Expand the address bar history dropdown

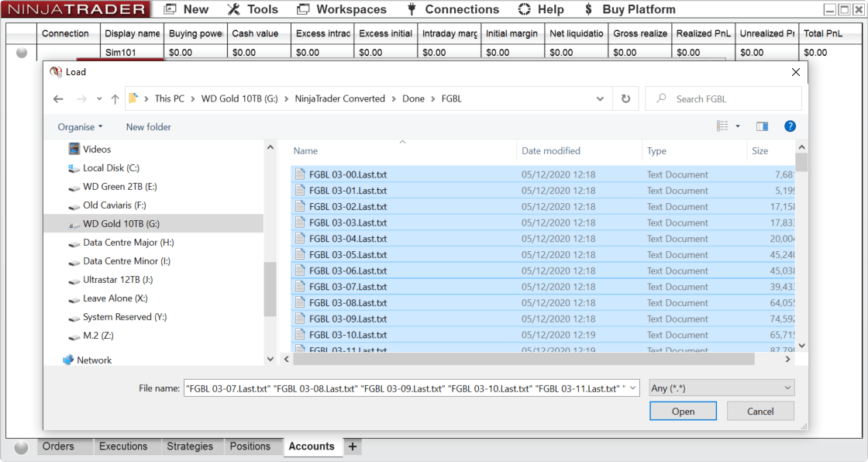click(600, 98)
